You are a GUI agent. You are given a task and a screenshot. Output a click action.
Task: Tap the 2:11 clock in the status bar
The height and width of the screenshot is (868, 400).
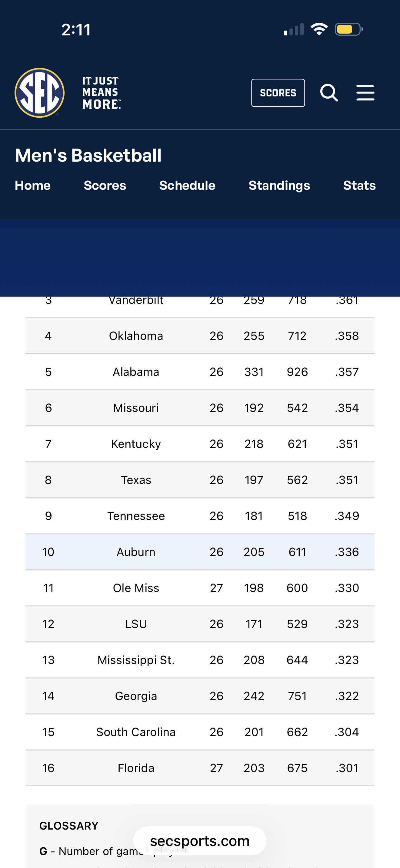click(x=76, y=30)
